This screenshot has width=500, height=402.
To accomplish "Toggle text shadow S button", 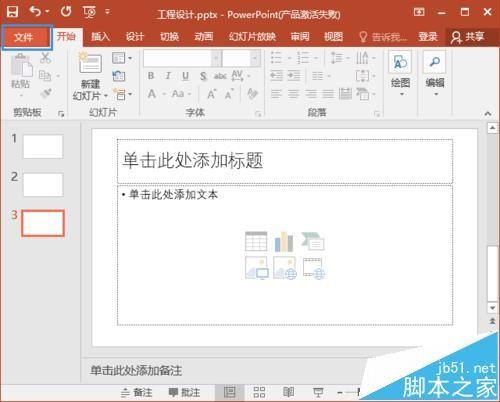I will [203, 76].
